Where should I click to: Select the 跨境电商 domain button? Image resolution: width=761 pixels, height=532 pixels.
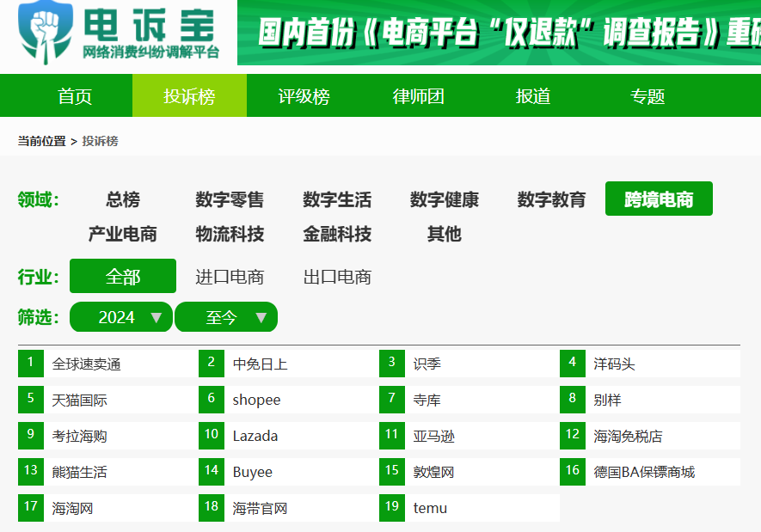coord(659,199)
